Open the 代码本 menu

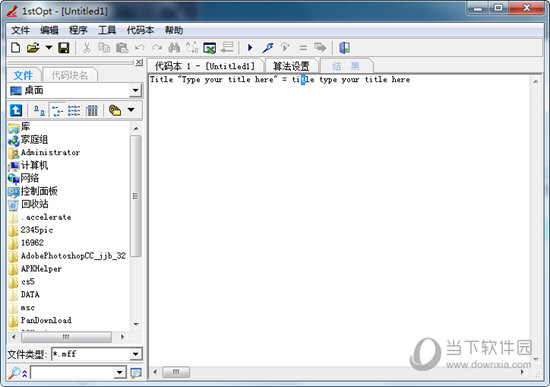coord(140,30)
